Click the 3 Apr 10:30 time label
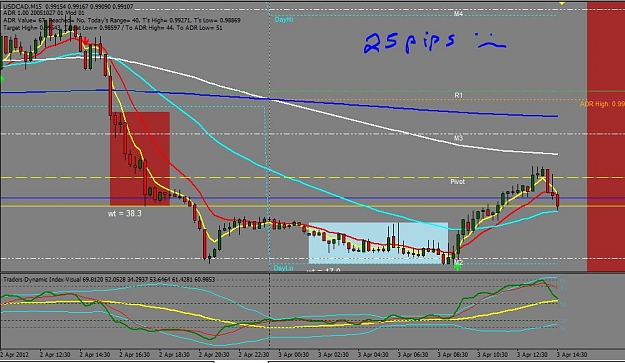Image resolution: width=625 pixels, height=363 pixels. [493, 355]
